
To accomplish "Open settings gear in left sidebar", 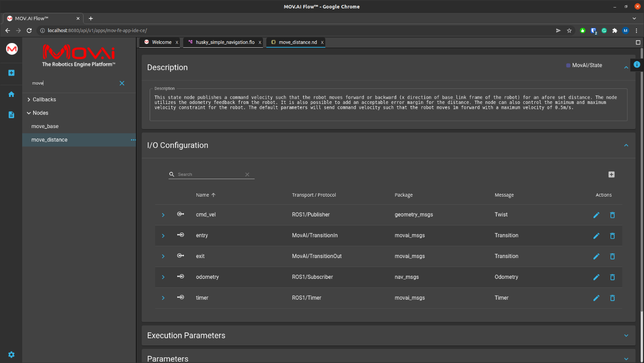I will click(11, 354).
